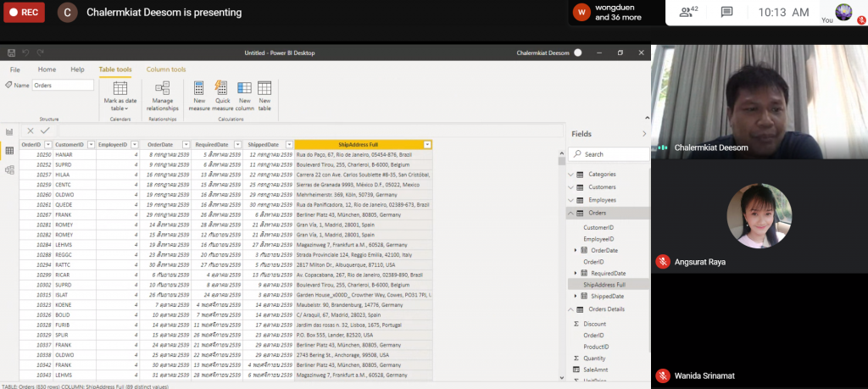Viewport: 868px width, 389px height.
Task: Open the Column tools tab
Action: click(x=166, y=69)
